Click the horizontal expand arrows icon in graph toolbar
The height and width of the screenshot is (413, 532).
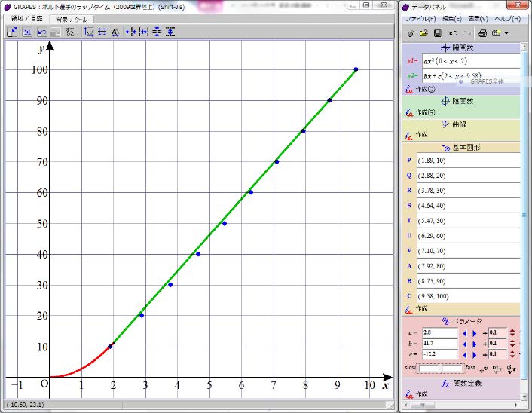pyautogui.click(x=143, y=32)
